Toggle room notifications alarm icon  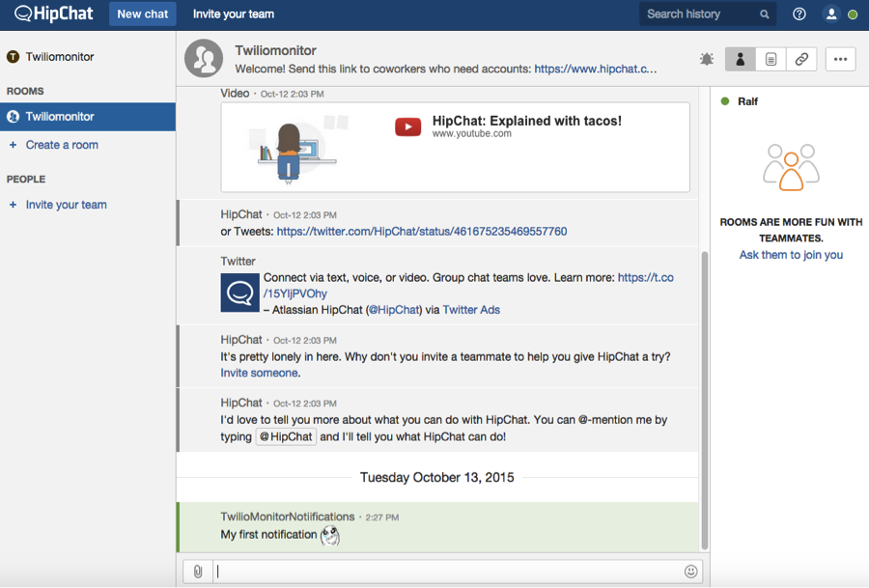tap(707, 59)
